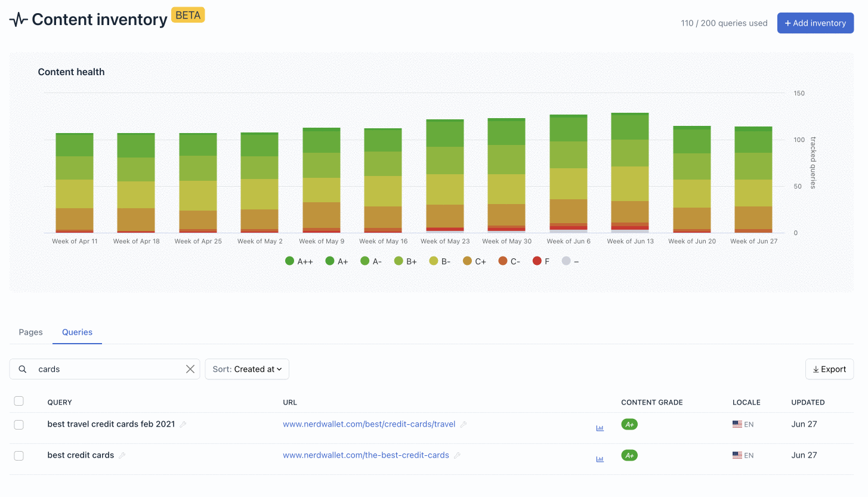Edit query 'best travel credit cards feb 2021' pencil
The height and width of the screenshot is (497, 868).
pos(183,424)
